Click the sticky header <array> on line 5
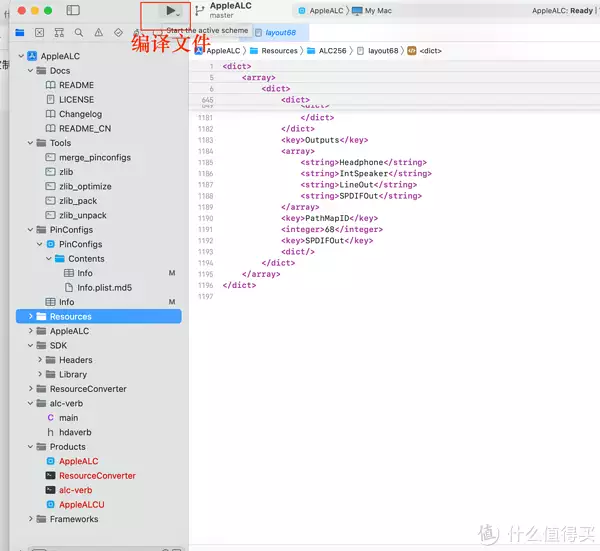 [259, 77]
